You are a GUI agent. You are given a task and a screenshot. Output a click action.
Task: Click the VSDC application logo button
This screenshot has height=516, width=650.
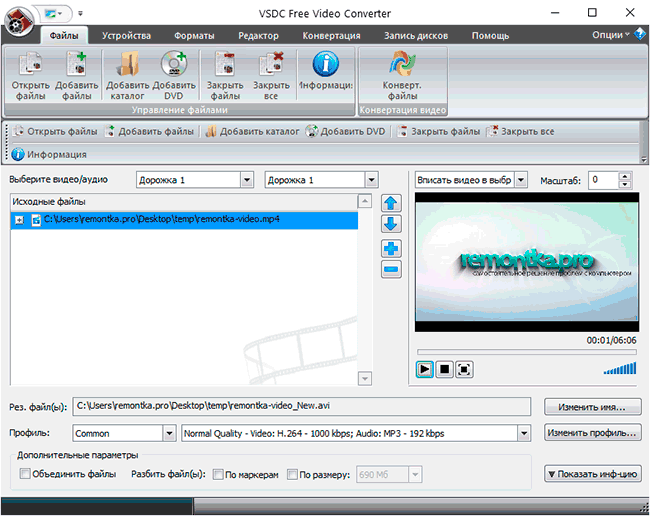(x=19, y=21)
